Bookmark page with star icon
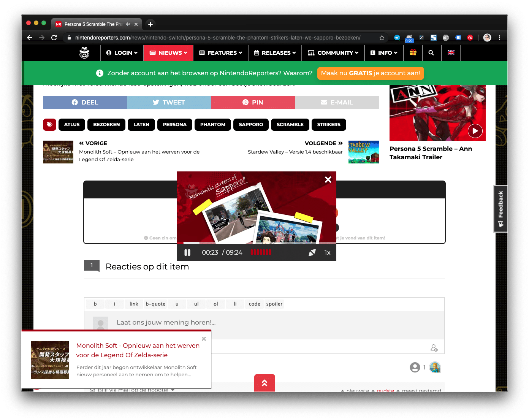 click(382, 38)
